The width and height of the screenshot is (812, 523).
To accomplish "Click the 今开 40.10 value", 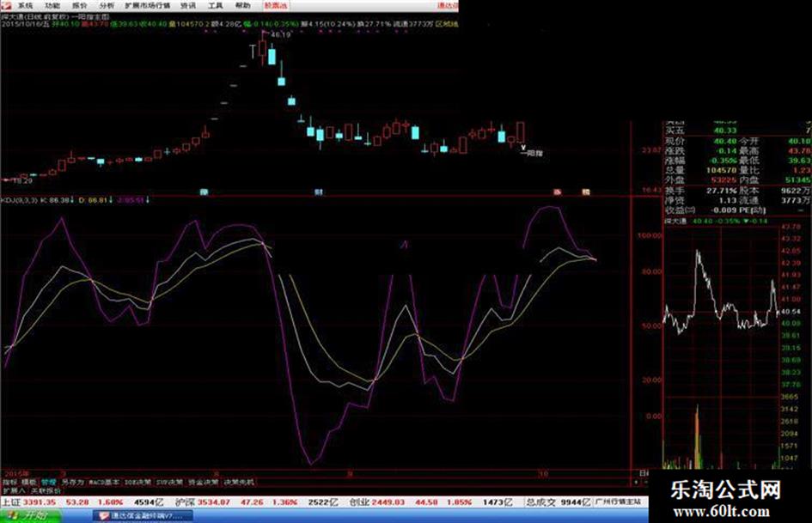I will [800, 141].
